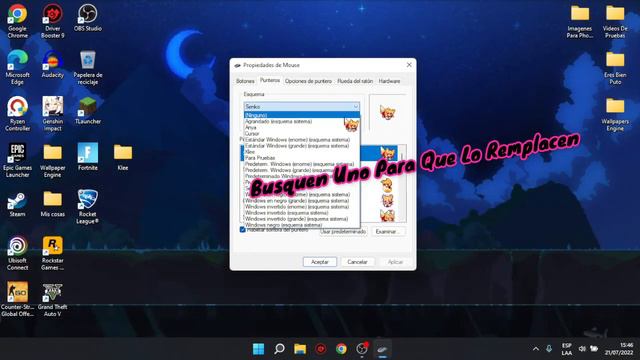
Task: Select Ryzen Controller desktop icon
Action: tap(17, 114)
